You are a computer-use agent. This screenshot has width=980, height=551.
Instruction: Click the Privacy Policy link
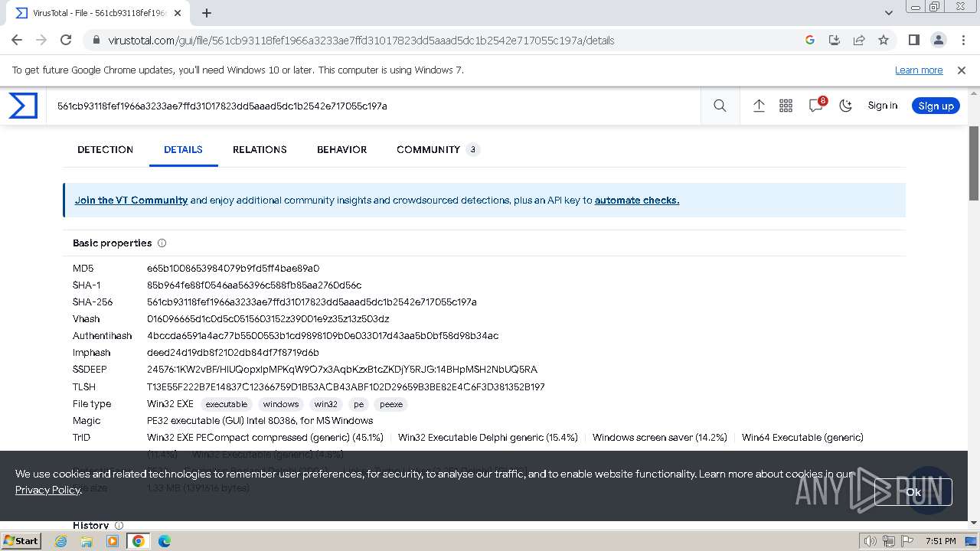click(x=47, y=490)
